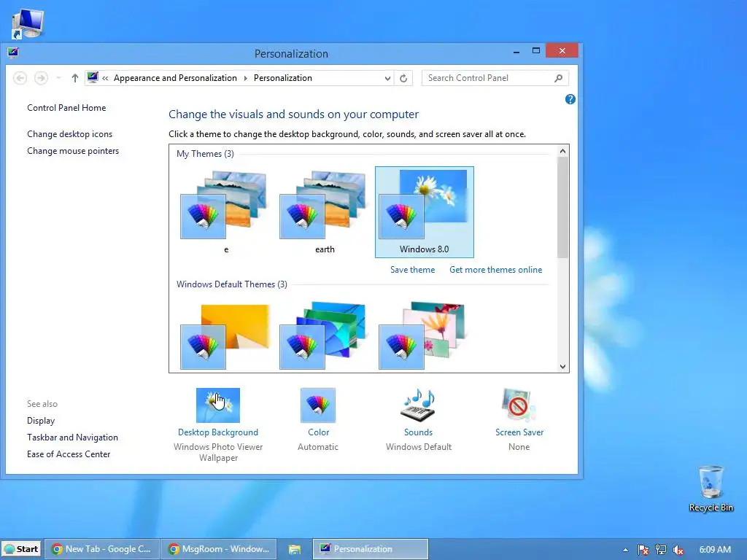Viewport: 747px width, 560px height.
Task: Click the Start button
Action: 21,549
